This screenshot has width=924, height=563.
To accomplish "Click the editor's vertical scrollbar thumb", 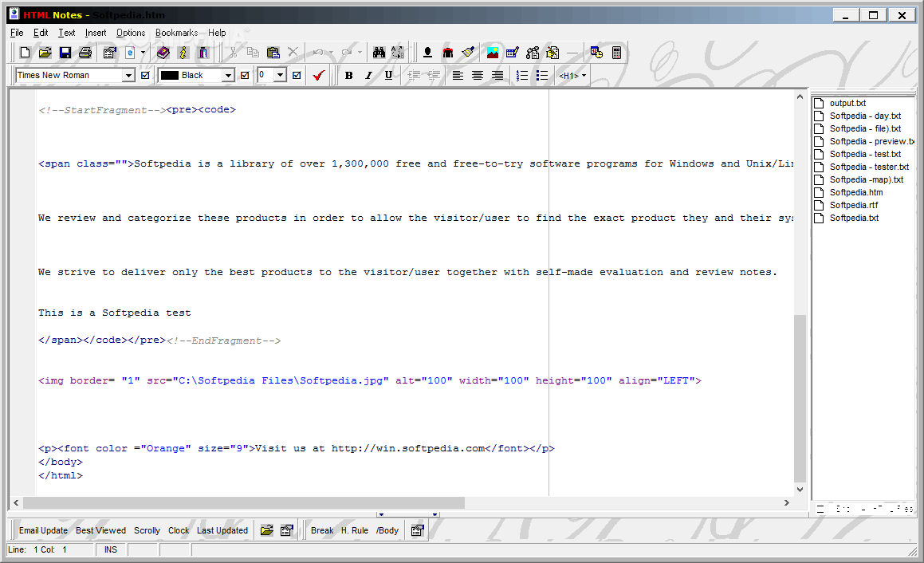I will coord(800,399).
